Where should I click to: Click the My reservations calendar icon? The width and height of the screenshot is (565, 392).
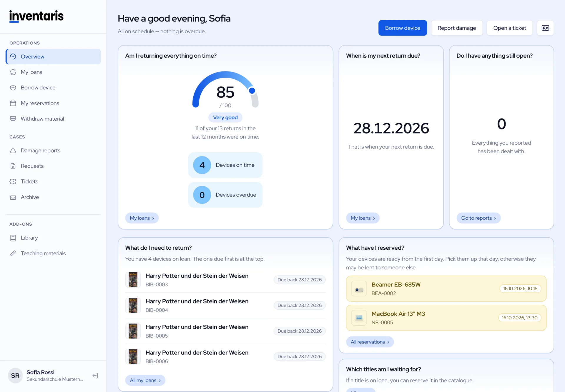coord(13,103)
